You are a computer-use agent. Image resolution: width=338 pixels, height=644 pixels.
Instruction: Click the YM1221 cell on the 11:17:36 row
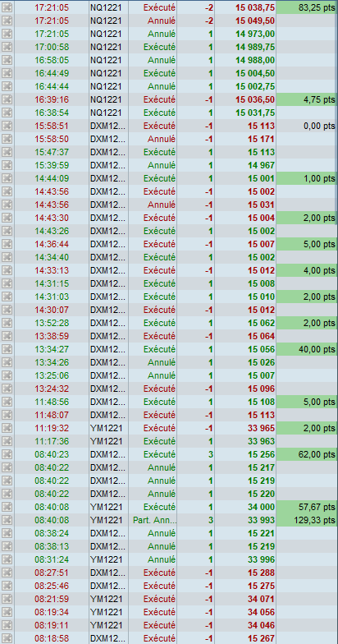click(108, 441)
